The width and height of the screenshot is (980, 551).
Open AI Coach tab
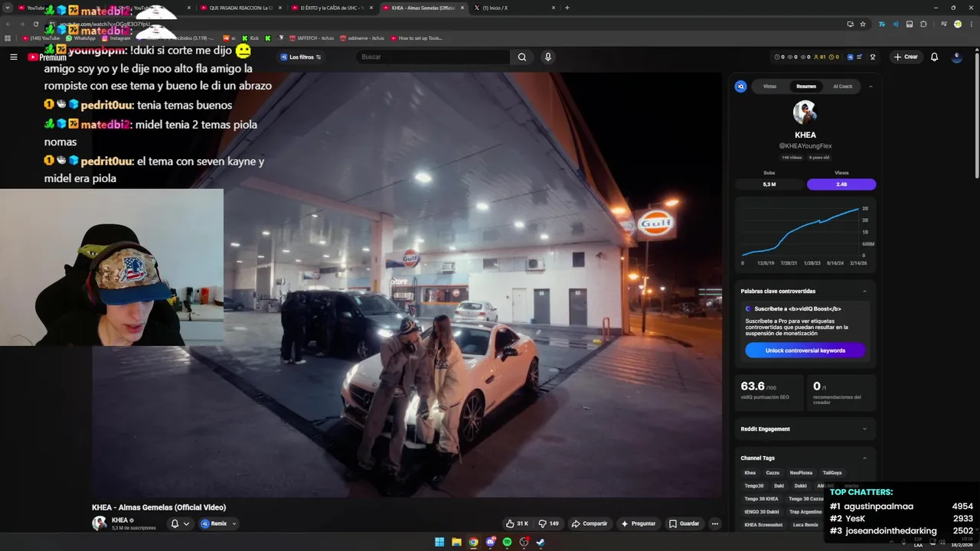(x=843, y=86)
